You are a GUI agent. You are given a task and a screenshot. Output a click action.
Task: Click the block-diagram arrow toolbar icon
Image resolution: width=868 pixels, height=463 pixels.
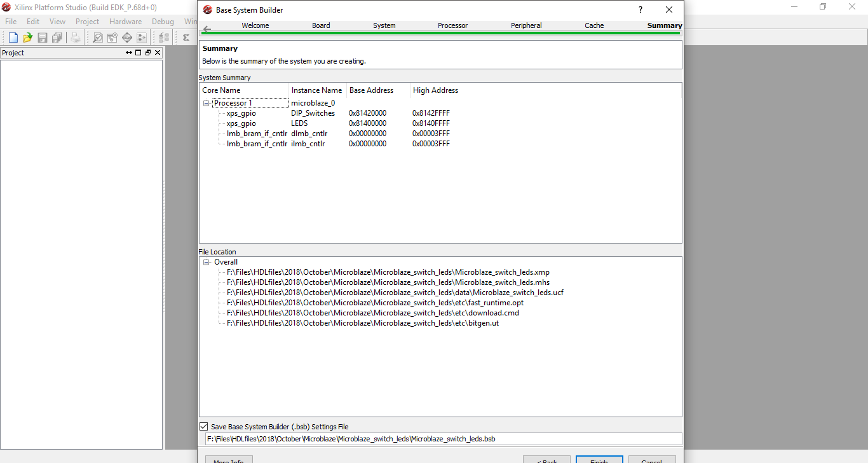pos(141,38)
